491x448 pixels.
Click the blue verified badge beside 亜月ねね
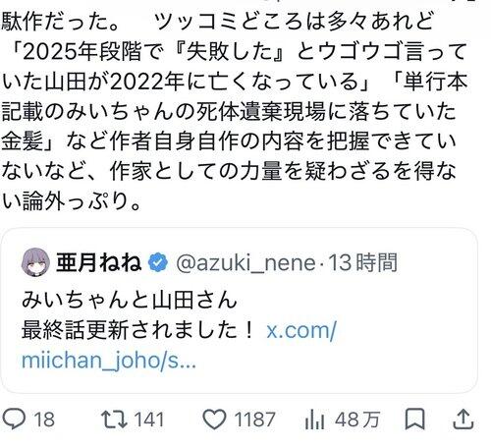coord(158,262)
